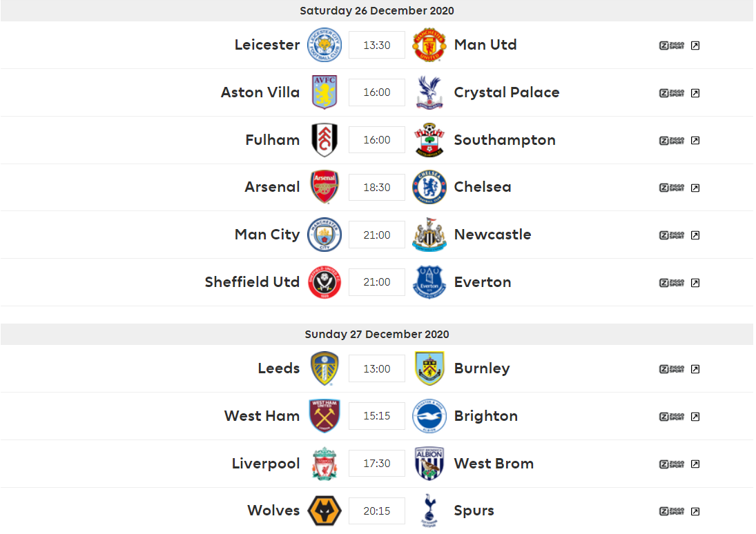This screenshot has height=534, width=756.
Task: Click Ziggo Sport logo on Arsenal v Chelsea row
Action: 672,188
